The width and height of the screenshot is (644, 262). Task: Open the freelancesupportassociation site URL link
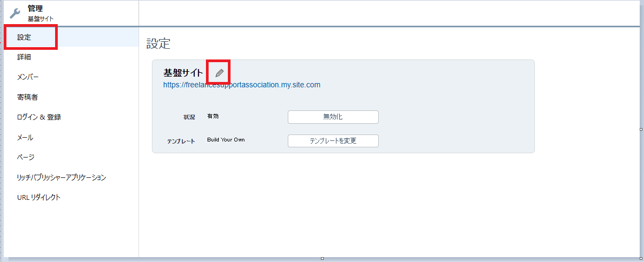point(242,85)
